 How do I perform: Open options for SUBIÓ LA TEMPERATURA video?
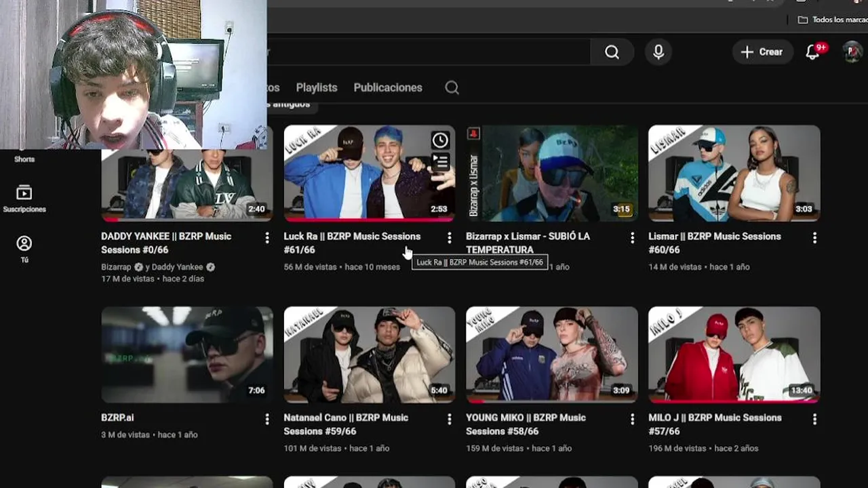tap(632, 237)
